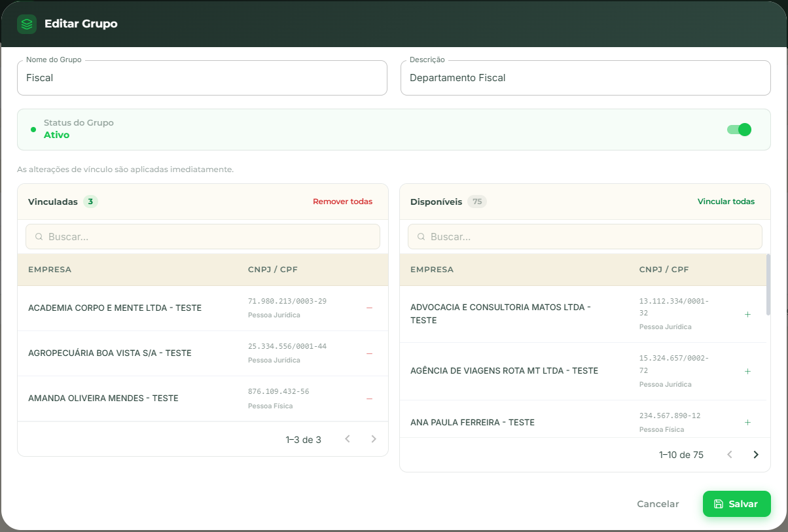The image size is (788, 532).
Task: Click CNPJ 13.112.334/0001-32
Action: click(x=674, y=307)
